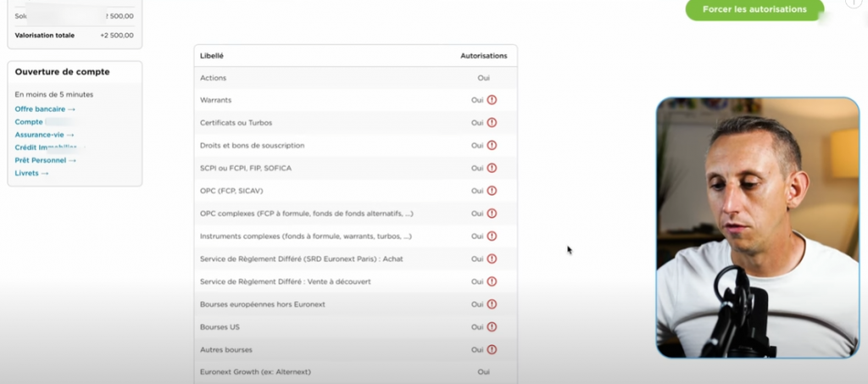Click warning icon on Instruments complexes row

click(492, 236)
